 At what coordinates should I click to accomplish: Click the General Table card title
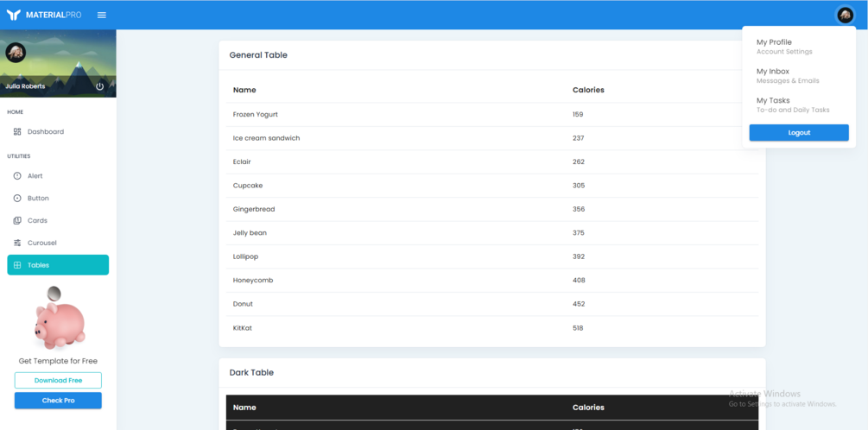[x=258, y=55]
